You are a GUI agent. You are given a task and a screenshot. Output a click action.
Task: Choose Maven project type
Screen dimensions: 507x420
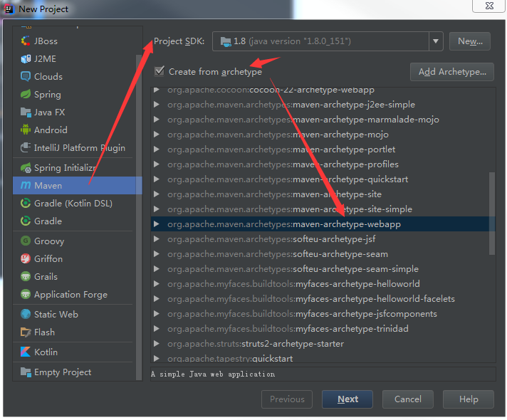coord(78,186)
